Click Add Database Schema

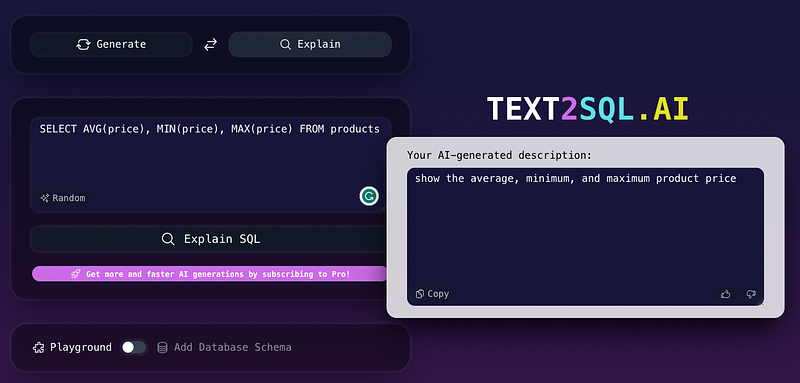(x=233, y=347)
